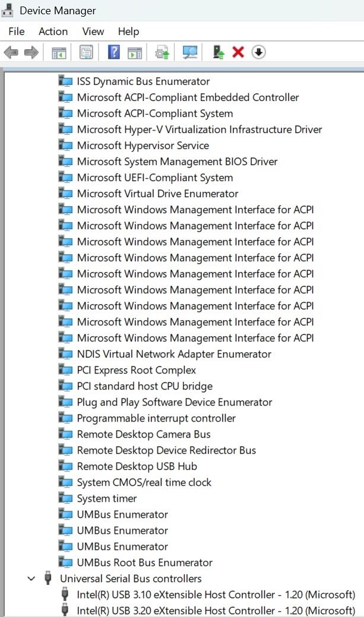Image resolution: width=364 pixels, height=617 pixels.
Task: Click Scan for hardware changes monitor icon
Action: tap(190, 52)
